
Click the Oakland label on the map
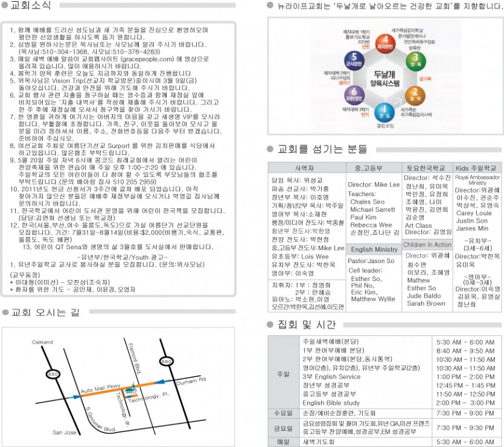click(x=42, y=342)
